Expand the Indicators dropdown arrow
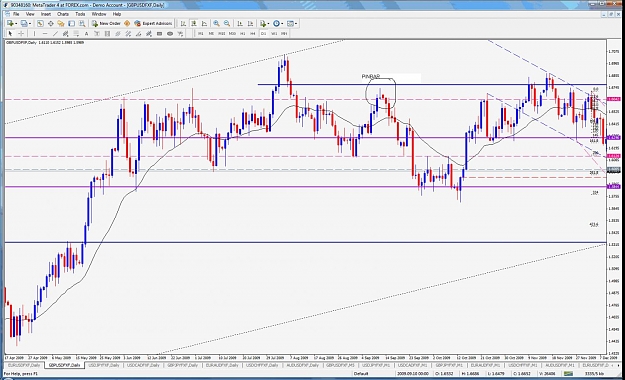The width and height of the screenshot is (625, 380). tap(269, 24)
